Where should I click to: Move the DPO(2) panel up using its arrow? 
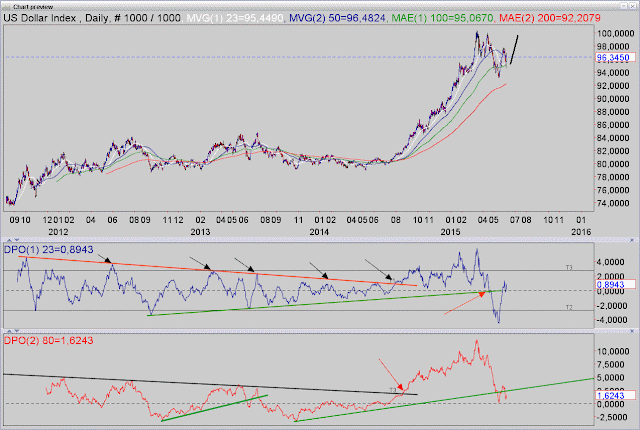click(x=9, y=331)
